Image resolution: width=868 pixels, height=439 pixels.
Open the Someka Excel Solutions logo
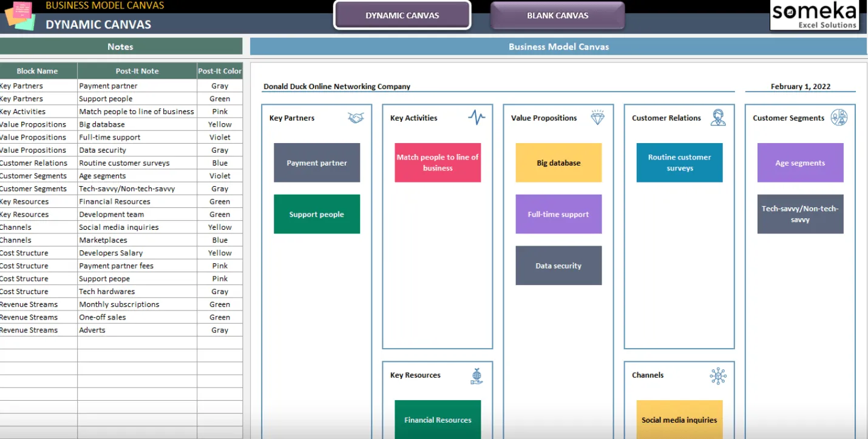[815, 15]
